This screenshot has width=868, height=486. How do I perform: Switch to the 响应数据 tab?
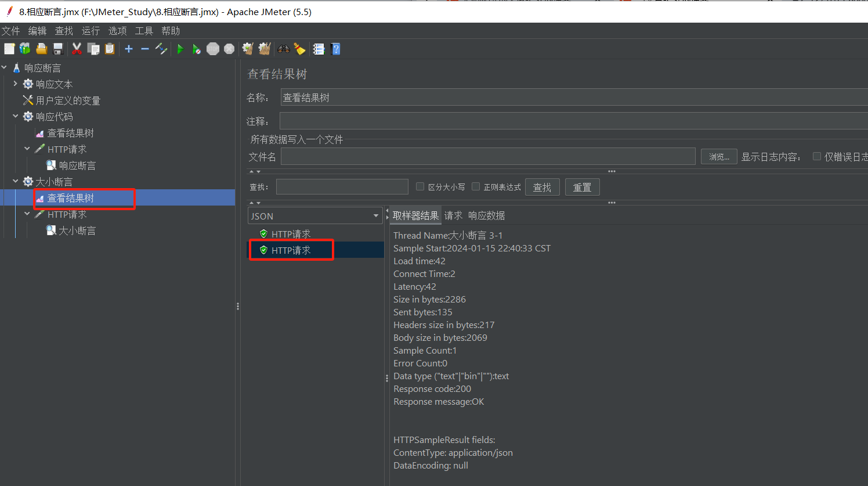tap(486, 215)
